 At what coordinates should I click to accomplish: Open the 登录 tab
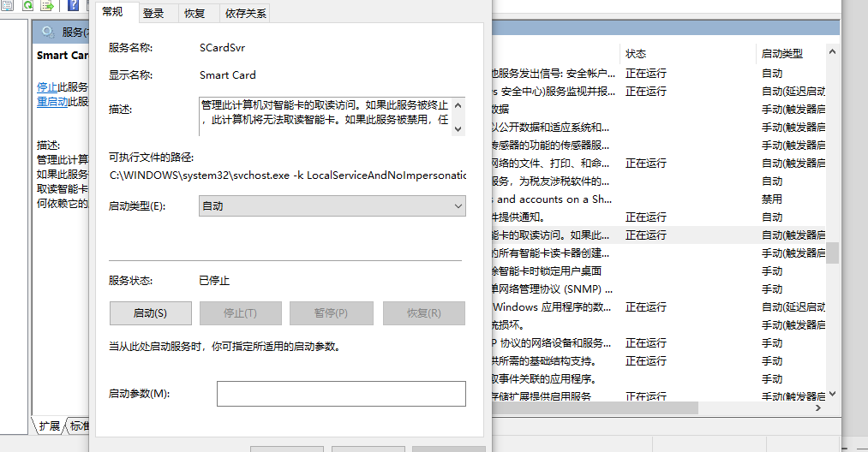(153, 14)
